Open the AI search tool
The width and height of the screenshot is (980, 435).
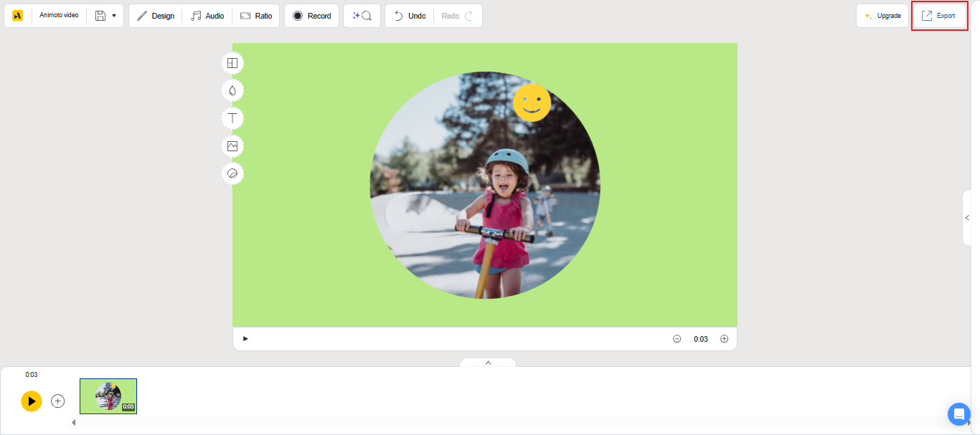(x=362, y=15)
